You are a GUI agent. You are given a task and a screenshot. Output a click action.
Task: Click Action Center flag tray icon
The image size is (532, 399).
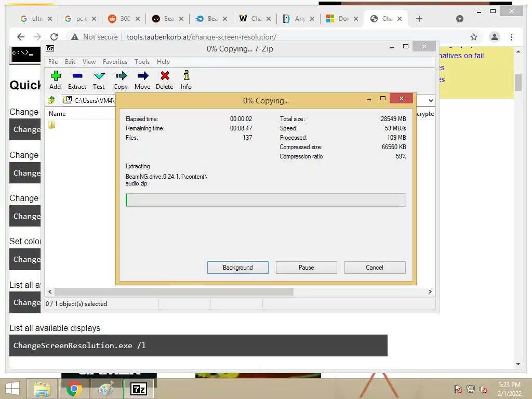coord(458,389)
